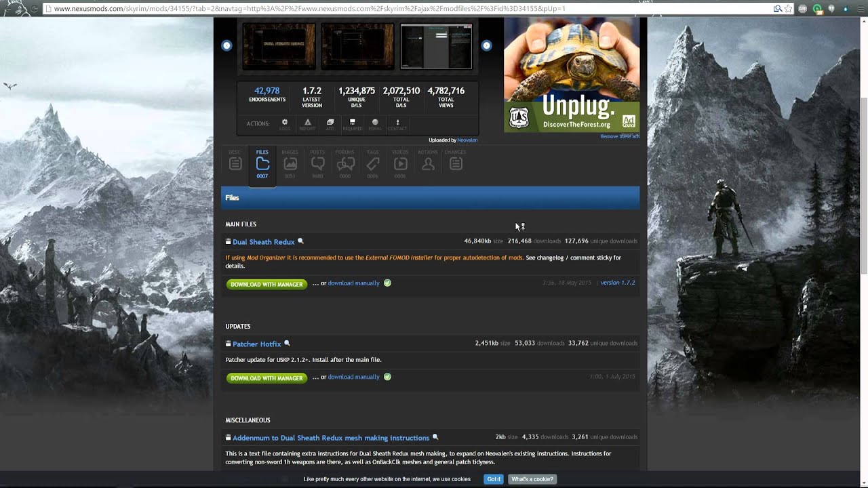The image size is (868, 488).
Task: Click the Updates section heading
Action: click(238, 327)
